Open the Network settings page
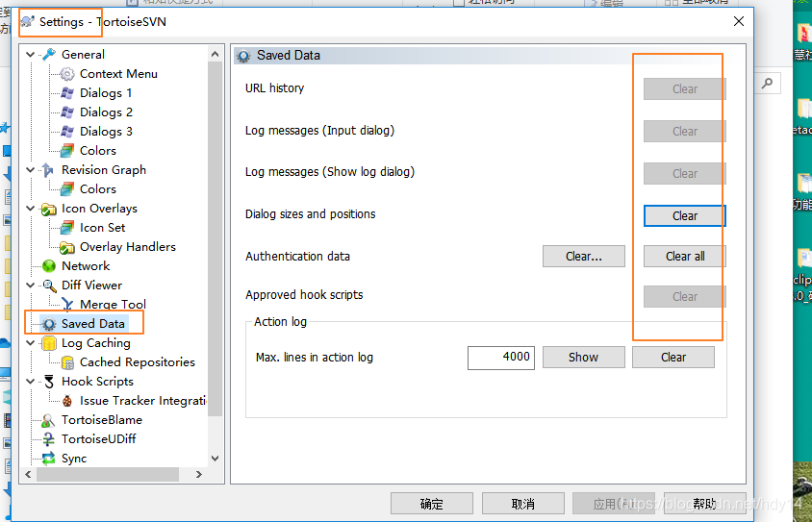Image resolution: width=812 pixels, height=522 pixels. (x=86, y=266)
